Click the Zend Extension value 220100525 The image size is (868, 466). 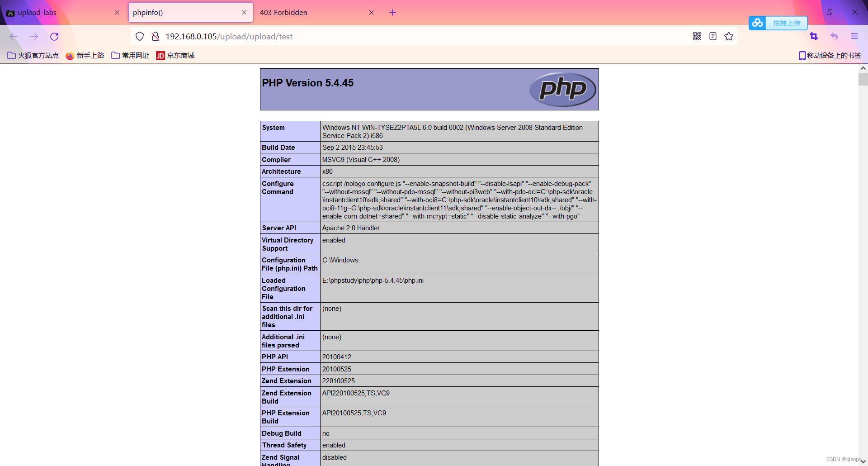[339, 381]
